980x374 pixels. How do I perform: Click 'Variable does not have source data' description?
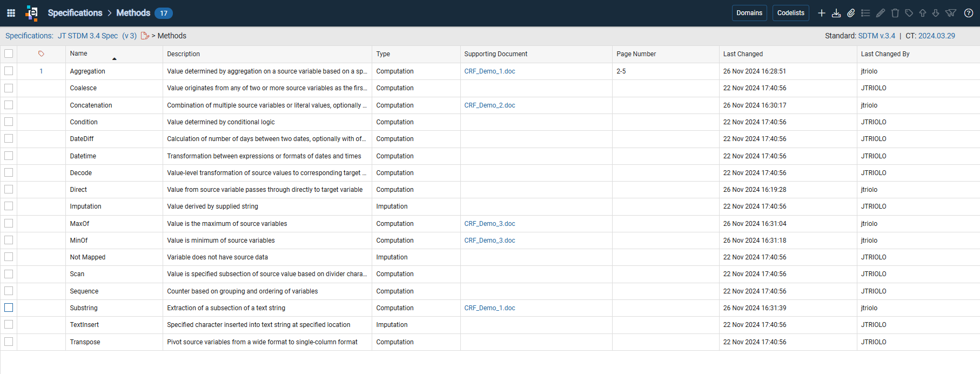tap(217, 257)
